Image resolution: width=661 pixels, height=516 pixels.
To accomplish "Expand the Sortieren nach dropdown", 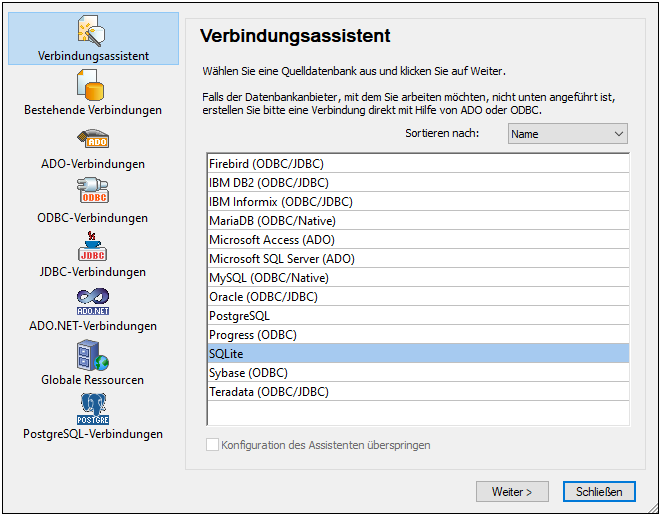I will click(x=567, y=134).
